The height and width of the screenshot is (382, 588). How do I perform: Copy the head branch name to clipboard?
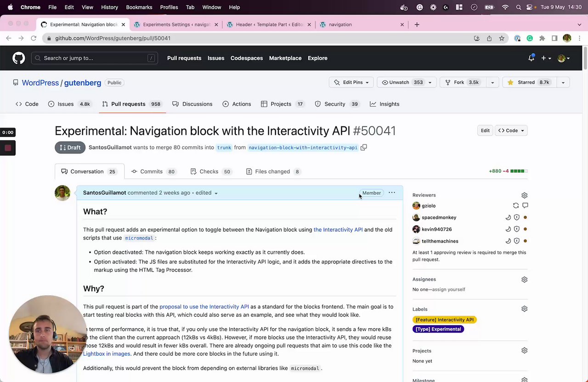coord(364,148)
